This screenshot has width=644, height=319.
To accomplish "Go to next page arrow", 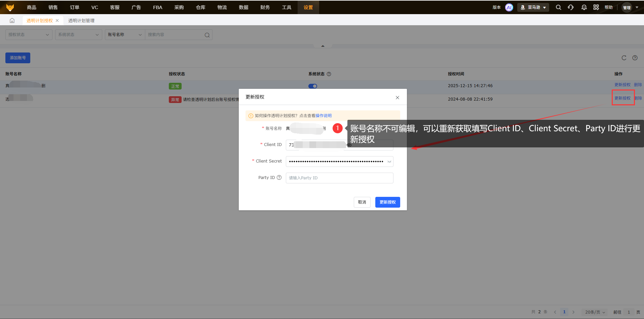I will pyautogui.click(x=573, y=312).
